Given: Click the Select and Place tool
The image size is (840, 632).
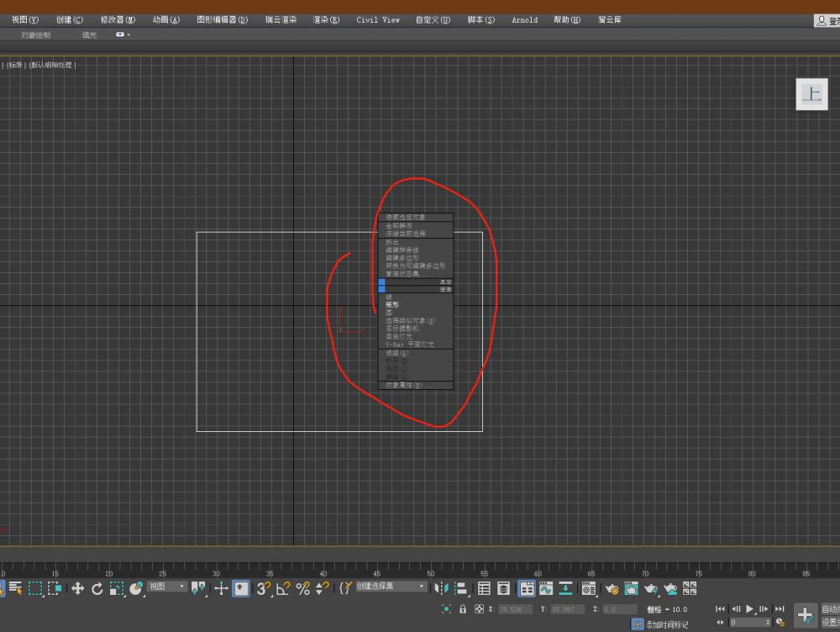Looking at the screenshot, I should point(136,588).
